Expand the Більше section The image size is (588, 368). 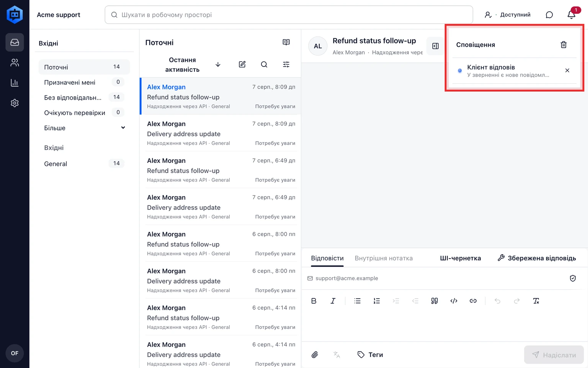pos(84,128)
